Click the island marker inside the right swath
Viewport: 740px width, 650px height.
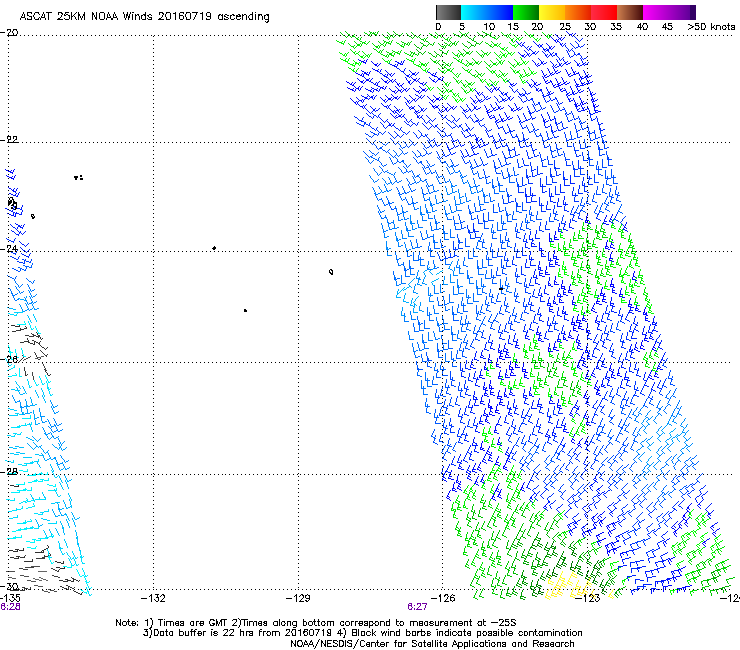(x=501, y=288)
